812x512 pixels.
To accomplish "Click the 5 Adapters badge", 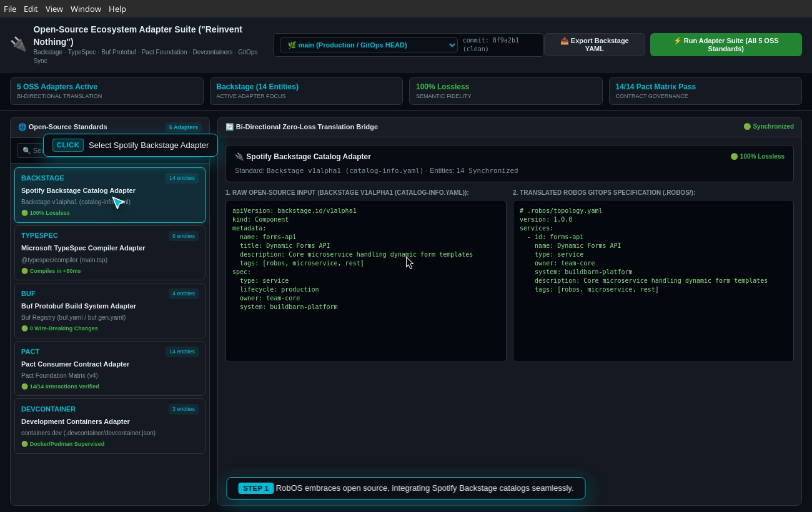I will tap(184, 127).
